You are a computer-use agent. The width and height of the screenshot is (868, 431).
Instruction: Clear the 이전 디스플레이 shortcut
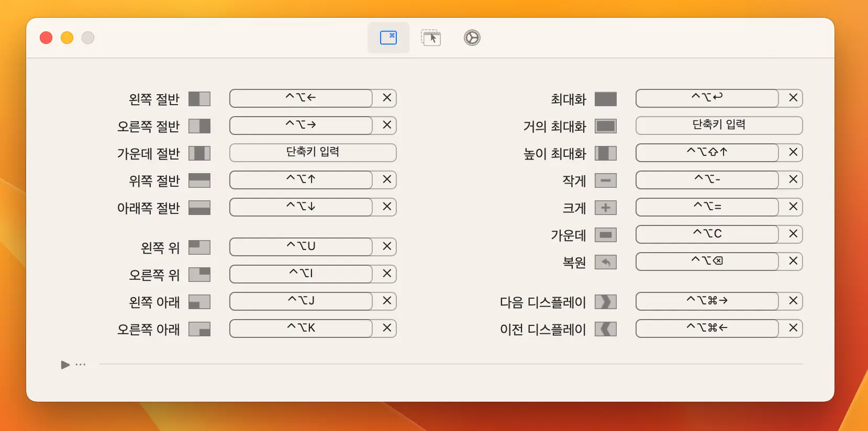tap(793, 328)
